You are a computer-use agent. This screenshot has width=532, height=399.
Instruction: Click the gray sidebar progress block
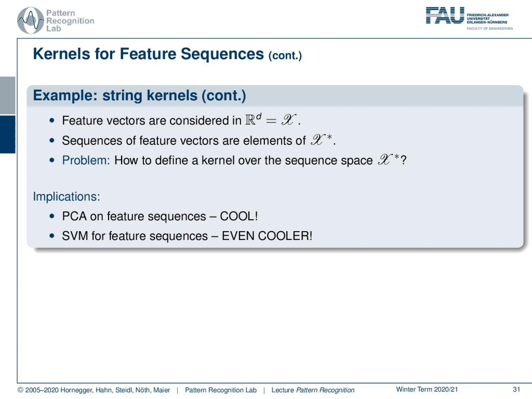[x=7, y=96]
